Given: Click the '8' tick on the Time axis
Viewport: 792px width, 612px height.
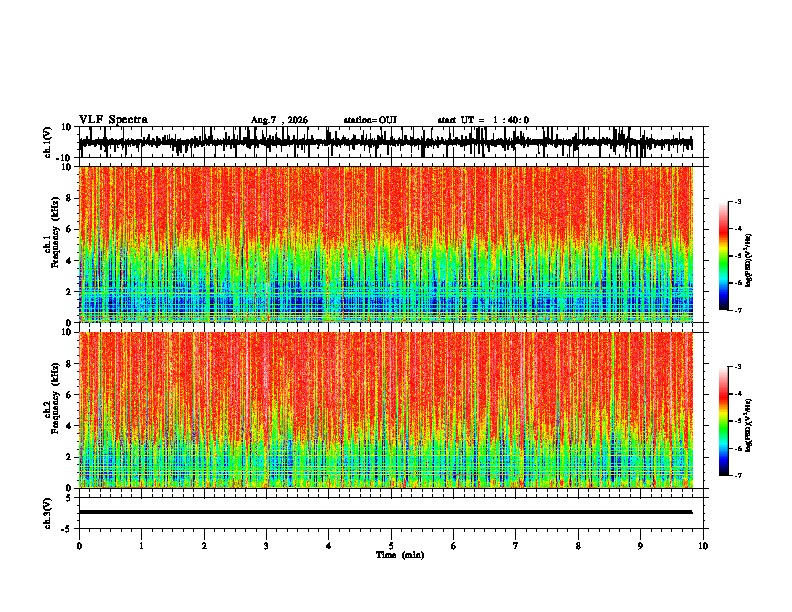Looking at the screenshot, I should (578, 546).
